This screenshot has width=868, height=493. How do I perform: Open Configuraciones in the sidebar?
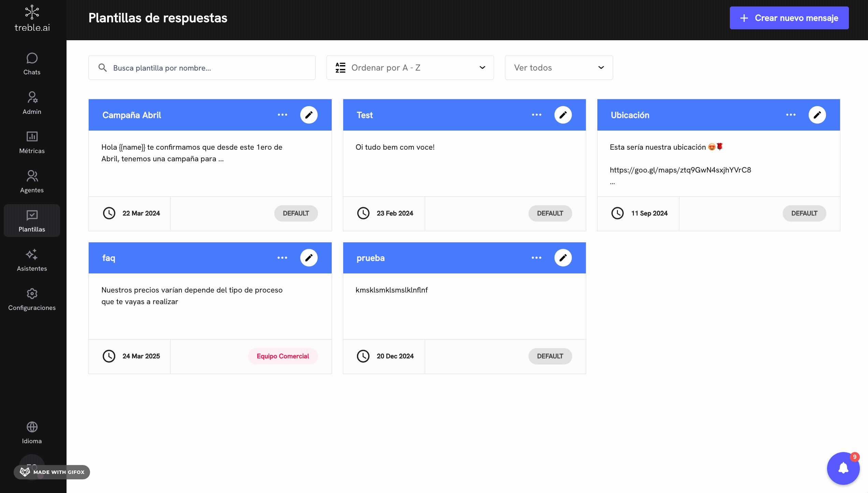click(32, 299)
